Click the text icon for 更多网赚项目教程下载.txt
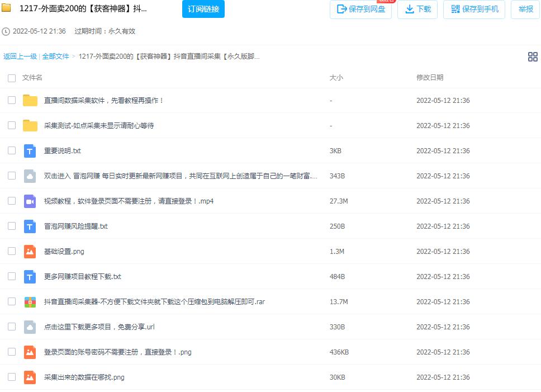 point(30,277)
